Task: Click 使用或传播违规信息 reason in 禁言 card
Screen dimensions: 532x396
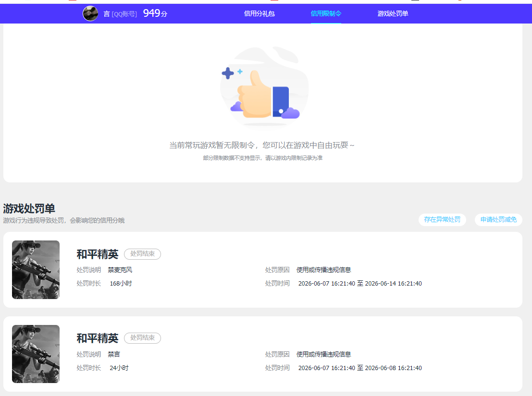Action: 324,354
